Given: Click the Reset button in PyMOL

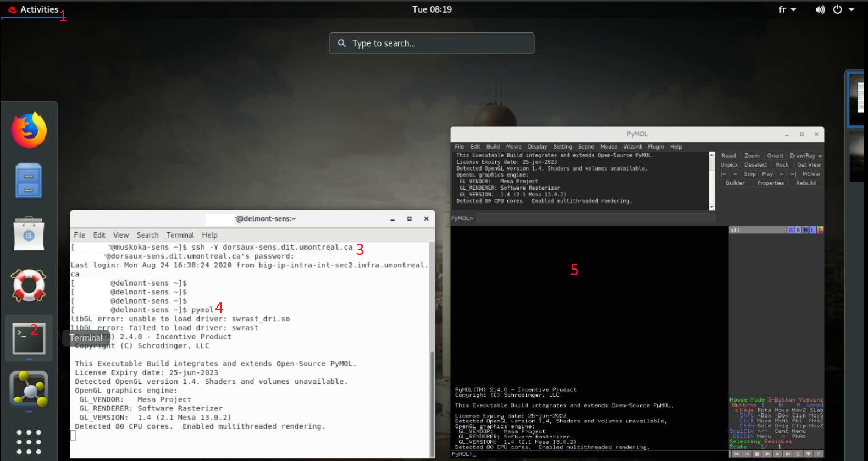Looking at the screenshot, I should click(x=728, y=156).
